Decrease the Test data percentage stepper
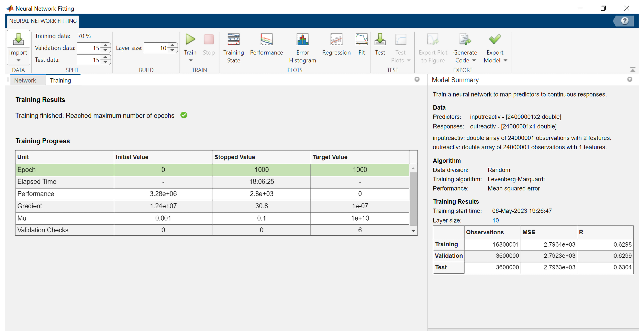The image size is (644, 335). [x=105, y=62]
